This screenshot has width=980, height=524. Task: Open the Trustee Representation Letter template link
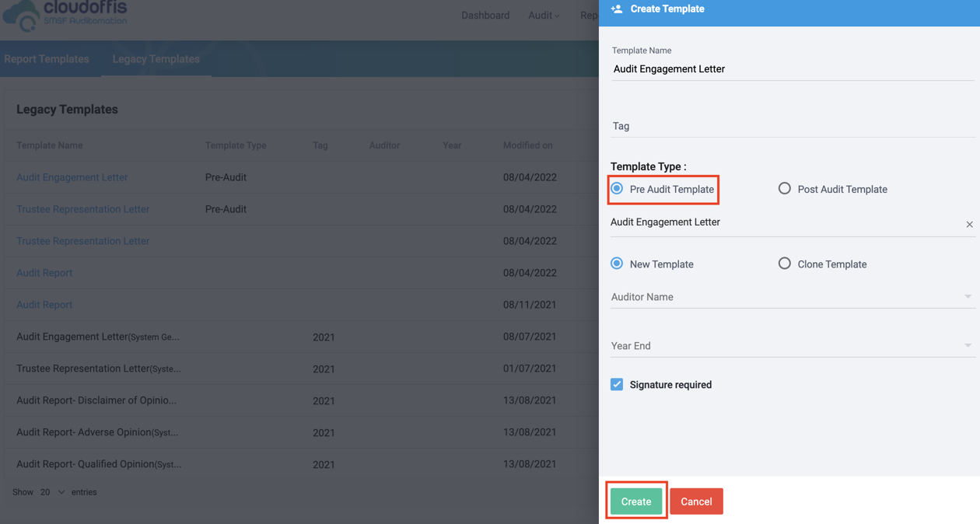[82, 208]
